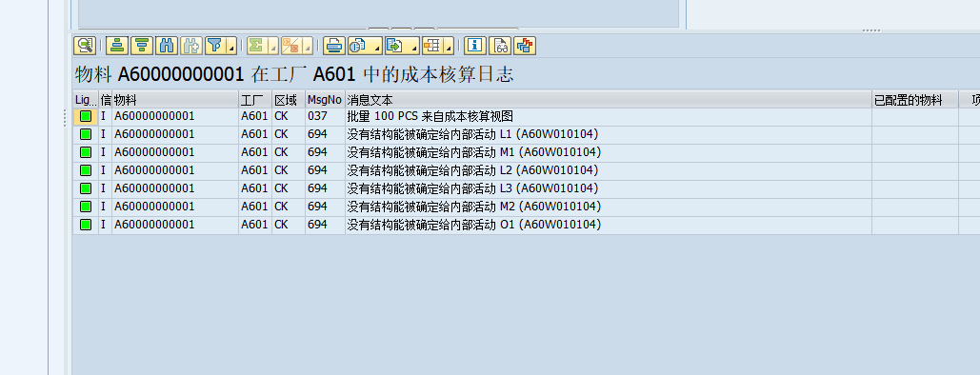Apply the Set Filter funnel icon

pyautogui.click(x=215, y=45)
